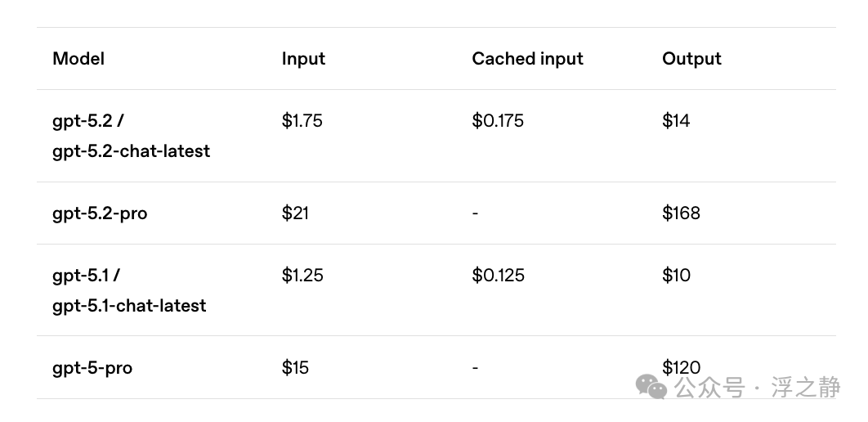This screenshot has width=868, height=422.
Task: Click the gpt-5.2-chat-latest model name
Action: tap(132, 151)
